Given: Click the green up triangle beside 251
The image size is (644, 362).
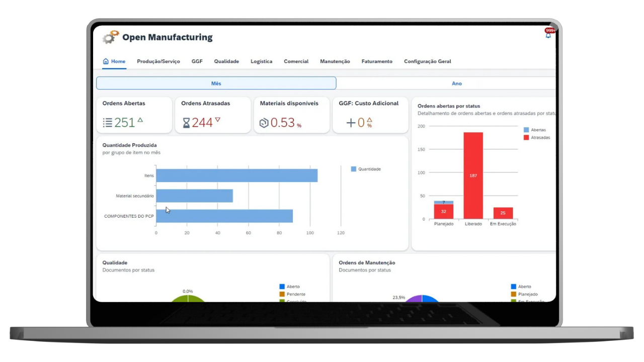Looking at the screenshot, I should 140,120.
